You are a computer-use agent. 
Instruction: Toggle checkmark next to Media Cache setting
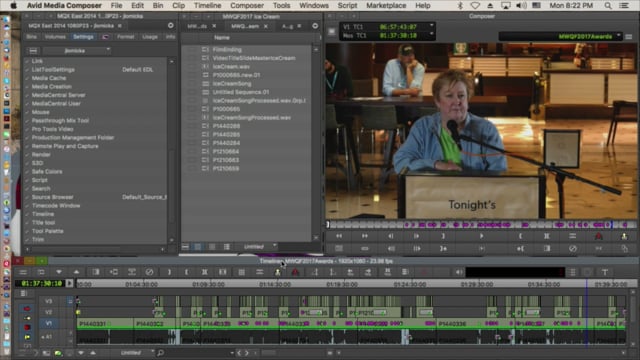[x=27, y=78]
